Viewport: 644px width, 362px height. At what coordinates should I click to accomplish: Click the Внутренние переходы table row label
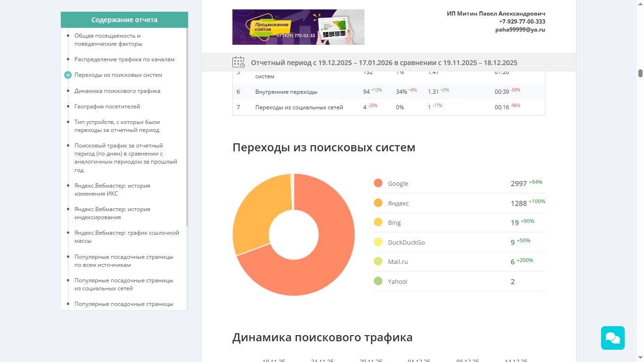(286, 92)
